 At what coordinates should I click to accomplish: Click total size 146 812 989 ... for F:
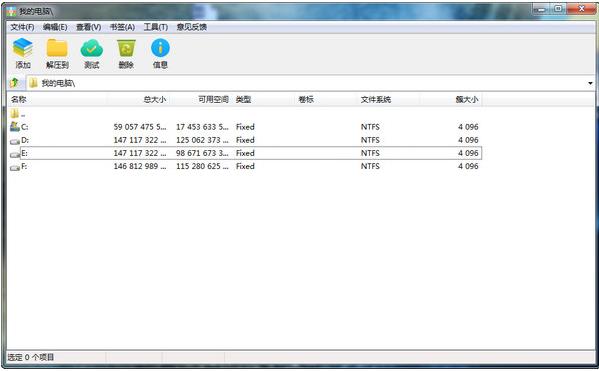click(x=140, y=166)
